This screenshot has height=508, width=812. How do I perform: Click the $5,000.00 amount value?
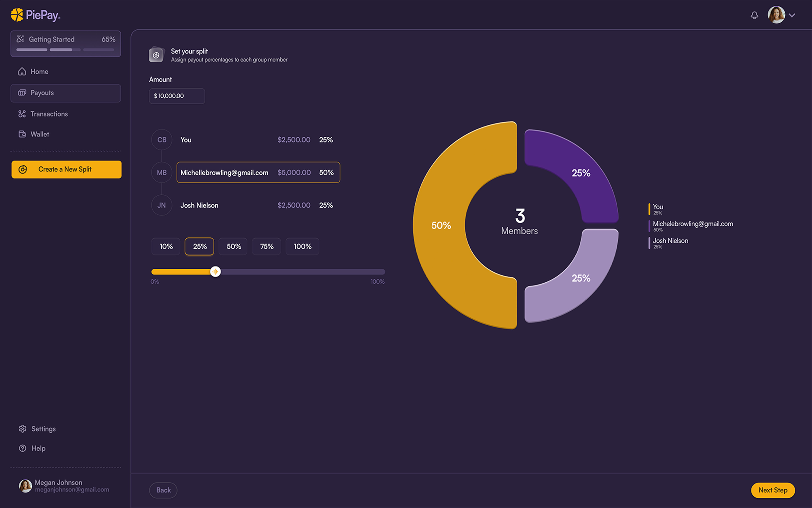pyautogui.click(x=294, y=173)
